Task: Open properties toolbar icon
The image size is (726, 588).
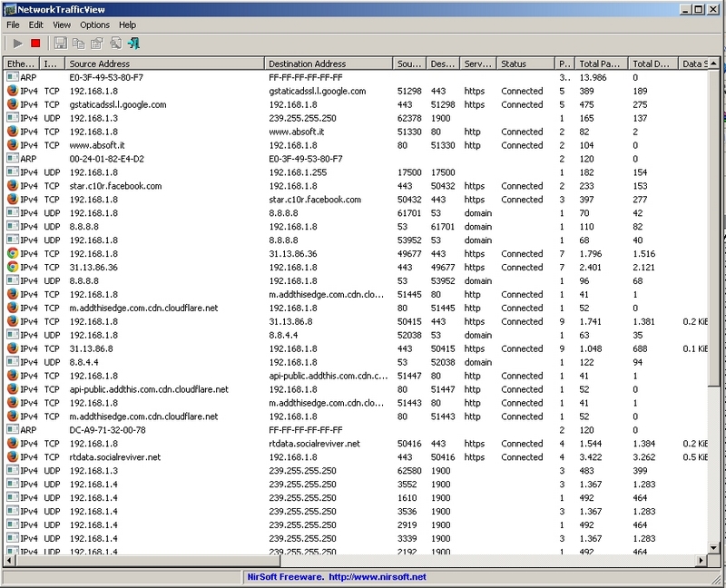Action: [97, 44]
